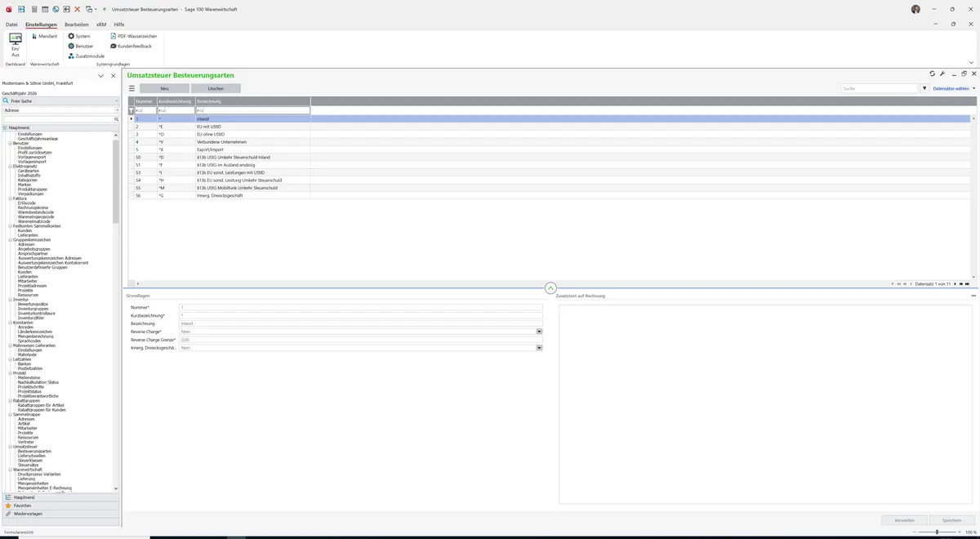This screenshot has width=980, height=539.
Task: Click the magnifier icon in the navigation search box
Action: click(x=117, y=119)
